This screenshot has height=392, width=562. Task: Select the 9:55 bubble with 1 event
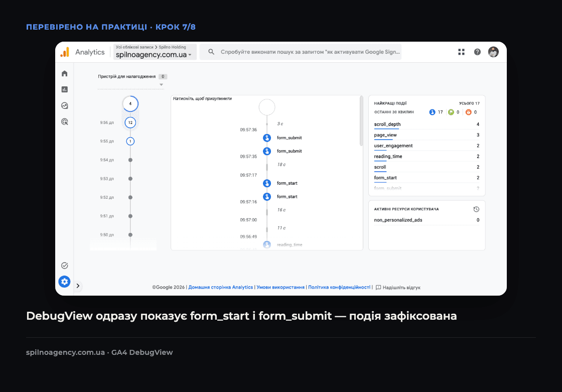pos(130,142)
